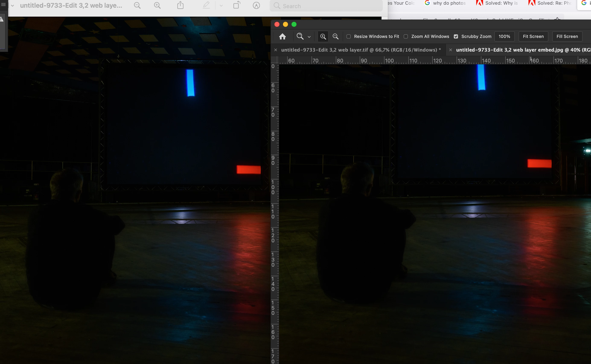Screen dimensions: 591x364
Task: Click the Photoshop Home icon
Action: [x=282, y=36]
